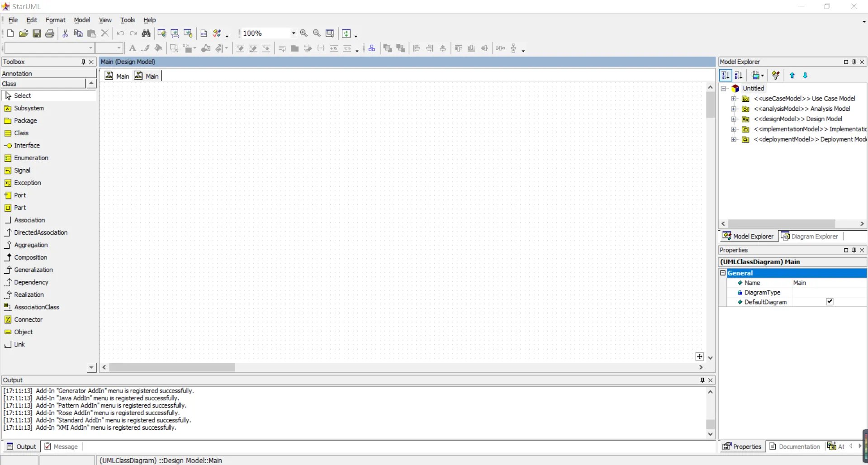
Task: Click the binoculars Find icon in toolbar
Action: tap(146, 33)
